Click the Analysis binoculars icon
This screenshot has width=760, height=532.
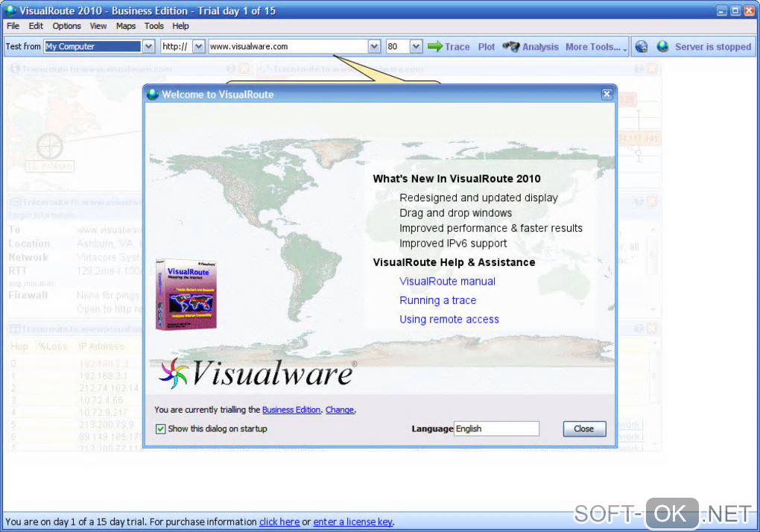coord(511,46)
